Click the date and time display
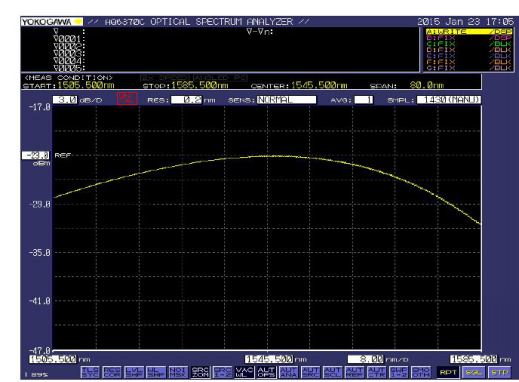 click(465, 22)
